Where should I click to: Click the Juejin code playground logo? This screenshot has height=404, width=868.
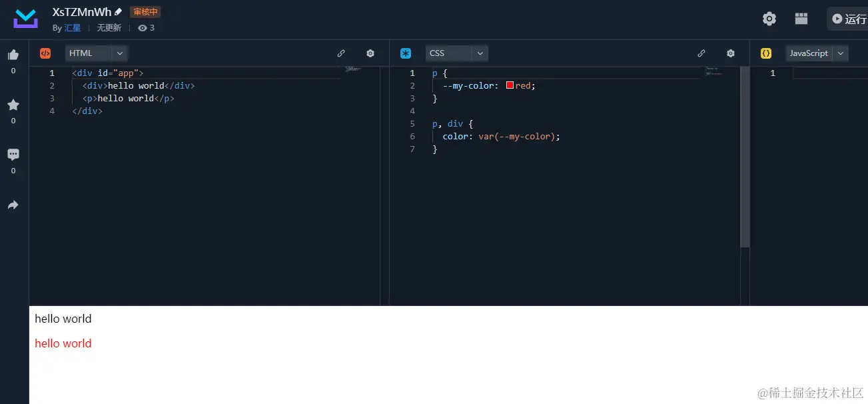pos(26,19)
